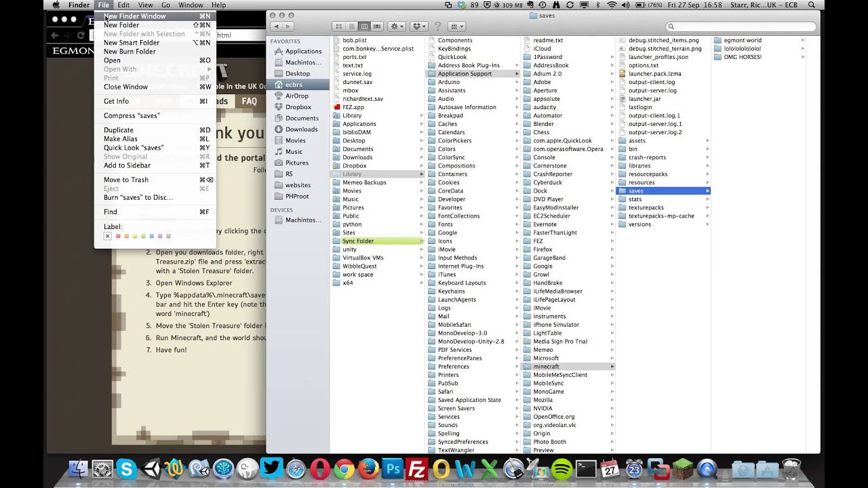This screenshot has width=868, height=488.
Task: Open the Go menu in menu bar
Action: tap(165, 5)
